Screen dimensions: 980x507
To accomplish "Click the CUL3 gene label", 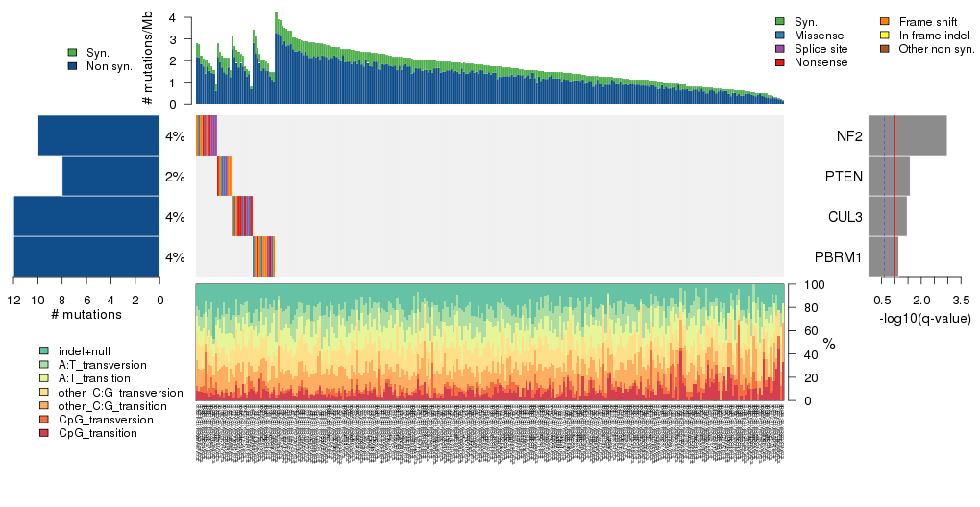I will click(x=844, y=217).
